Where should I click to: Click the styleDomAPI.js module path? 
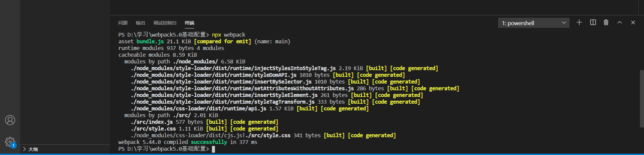tap(214, 75)
